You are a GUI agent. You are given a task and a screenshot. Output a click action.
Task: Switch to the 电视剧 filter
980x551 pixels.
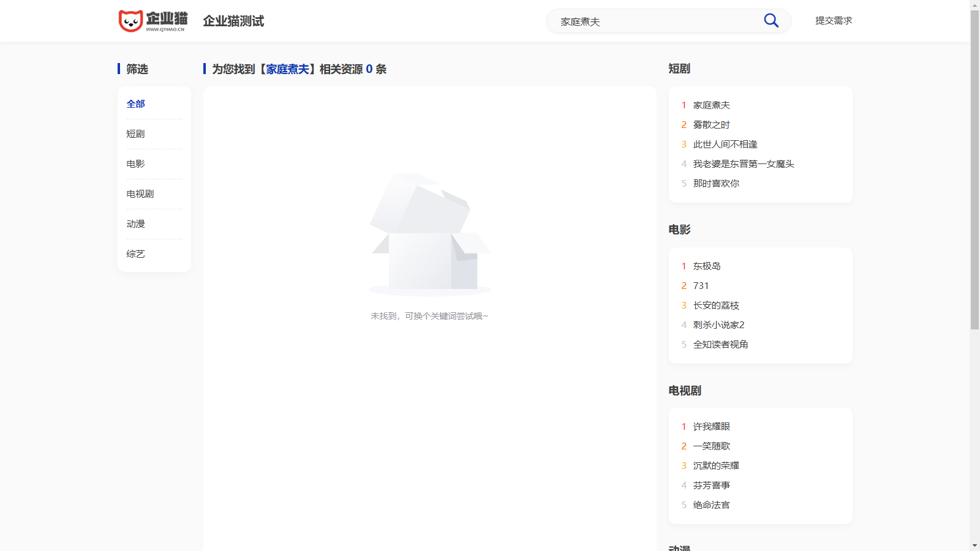pyautogui.click(x=140, y=194)
